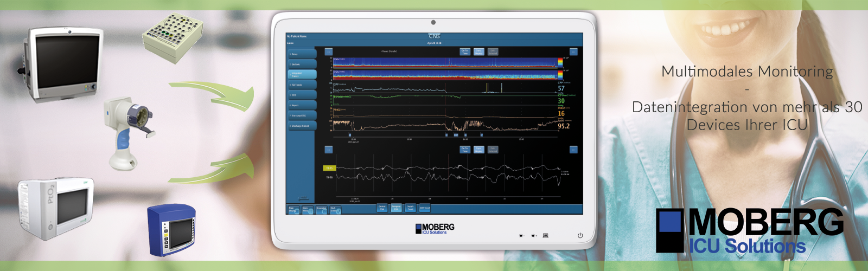Click the MOBERG ICU Solutions logo
The width and height of the screenshot is (868, 271).
(749, 230)
